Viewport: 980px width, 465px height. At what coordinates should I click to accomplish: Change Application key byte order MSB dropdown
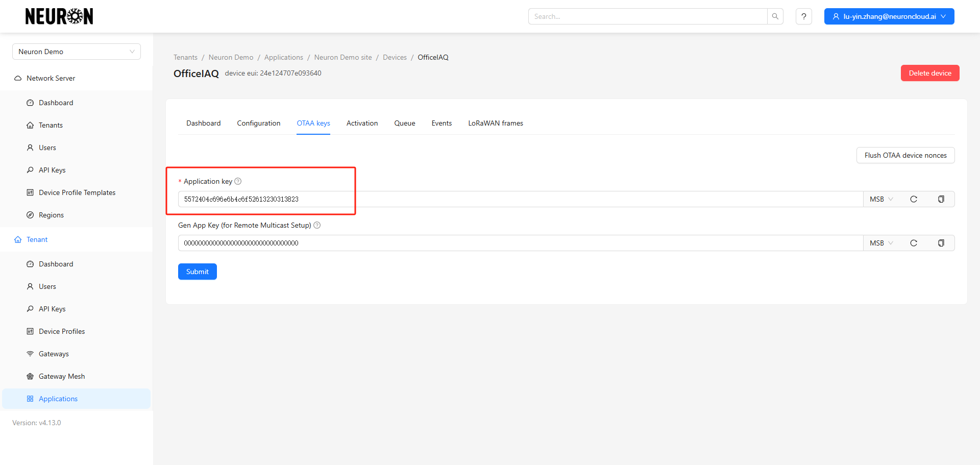[881, 199]
